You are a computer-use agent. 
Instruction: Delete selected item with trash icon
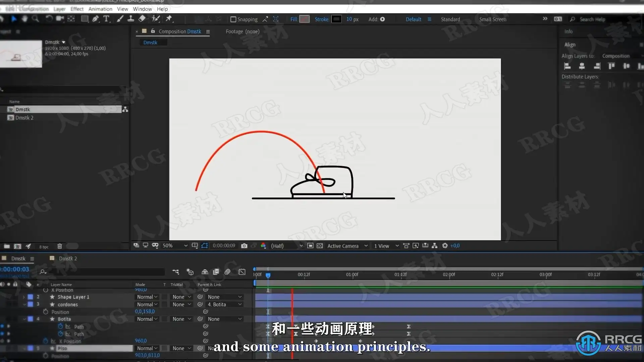(x=60, y=246)
